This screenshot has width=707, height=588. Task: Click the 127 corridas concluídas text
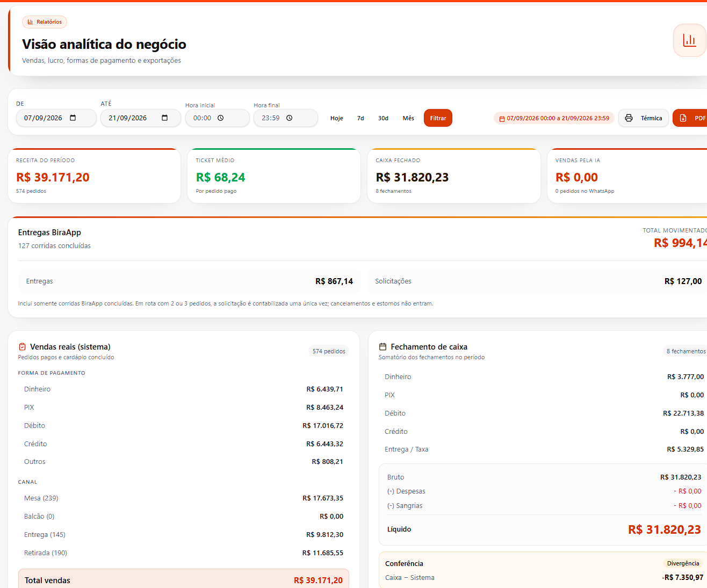click(x=54, y=246)
